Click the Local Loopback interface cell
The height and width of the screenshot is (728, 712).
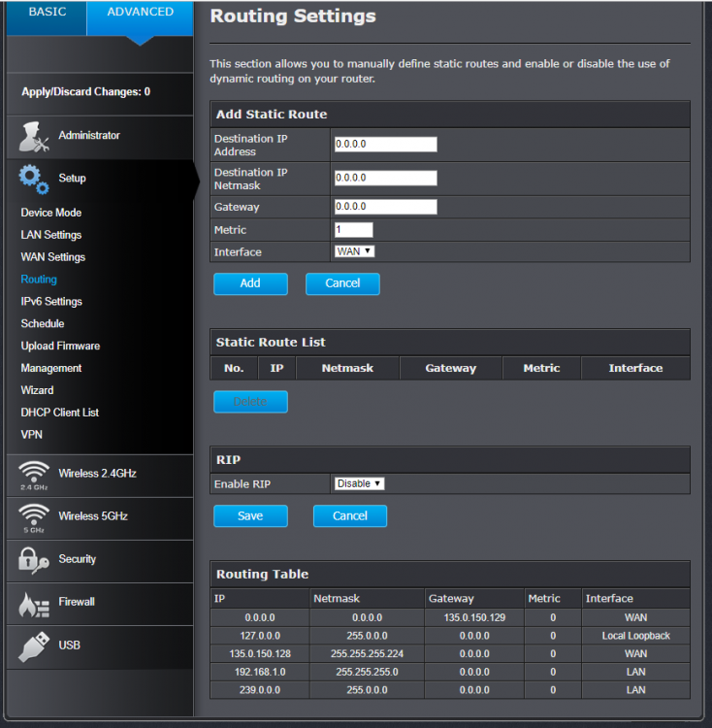[636, 636]
